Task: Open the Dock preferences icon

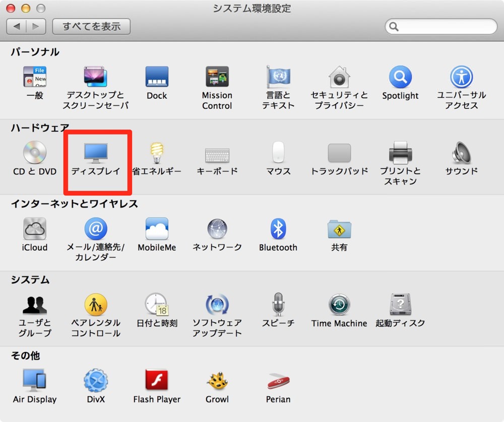Action: (x=157, y=77)
